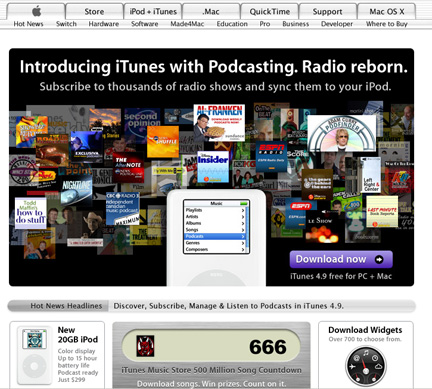
Task: Switch to the .Mac tab
Action: pyautogui.click(x=211, y=11)
